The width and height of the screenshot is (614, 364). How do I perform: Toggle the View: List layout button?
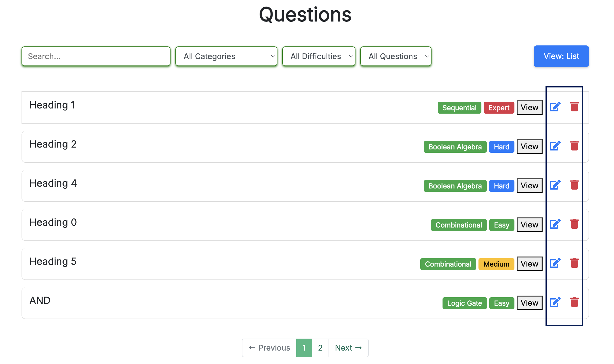click(x=561, y=56)
